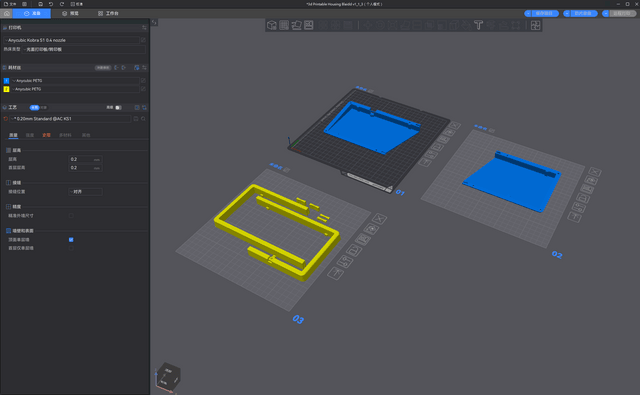This screenshot has width=640, height=395.
Task: Click the save icon beside the process preset
Action: tap(136, 119)
